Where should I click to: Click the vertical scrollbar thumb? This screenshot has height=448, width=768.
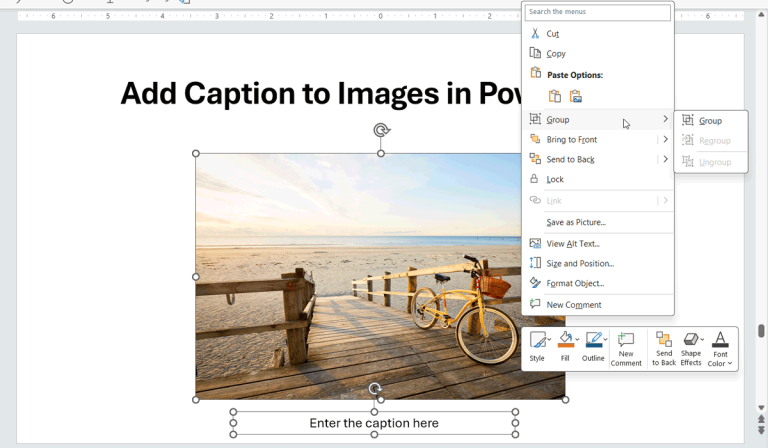pyautogui.click(x=761, y=331)
